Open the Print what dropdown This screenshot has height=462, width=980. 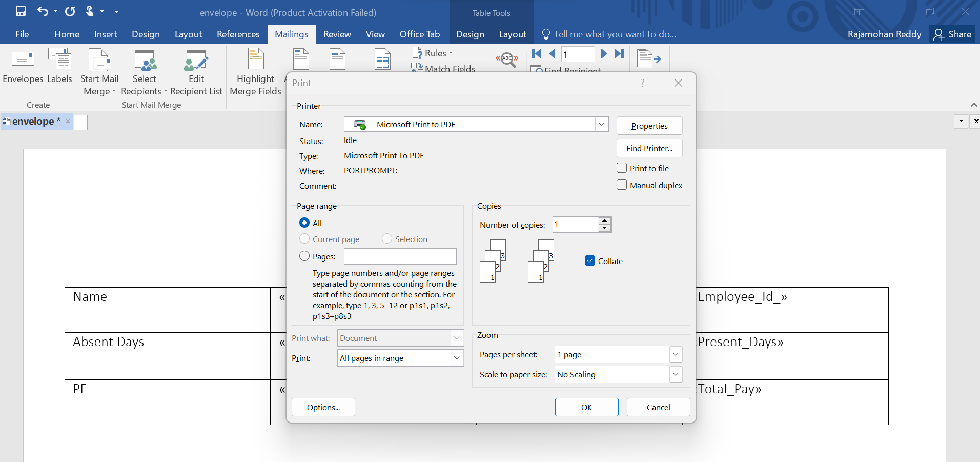[457, 338]
